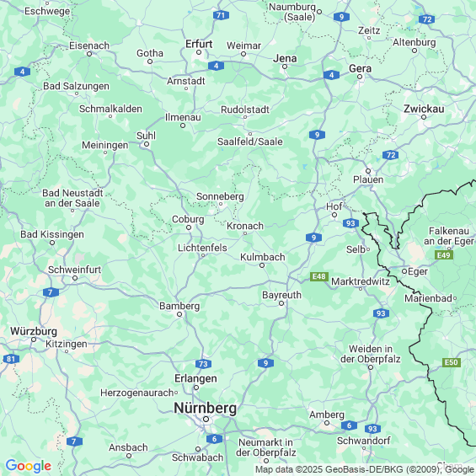This screenshot has height=476, width=476.
Task: Click the Weiden in der Oberpfalz label
Action: [371, 354]
